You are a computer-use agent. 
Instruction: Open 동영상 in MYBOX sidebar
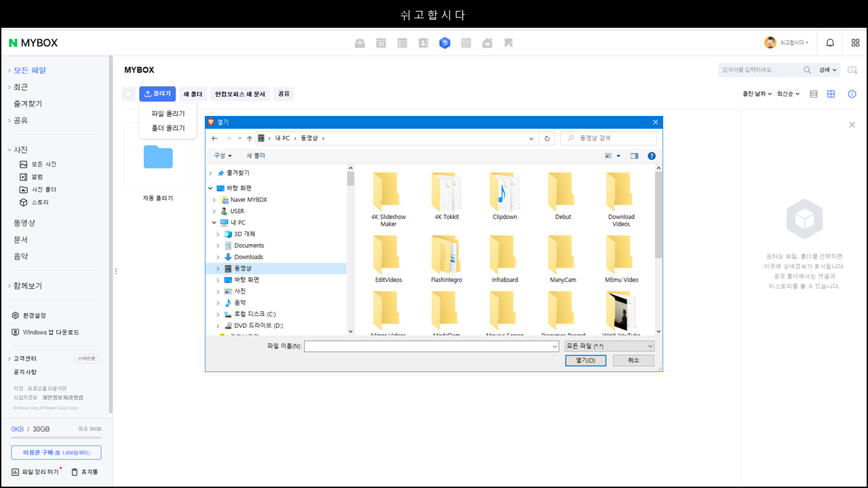(x=24, y=223)
